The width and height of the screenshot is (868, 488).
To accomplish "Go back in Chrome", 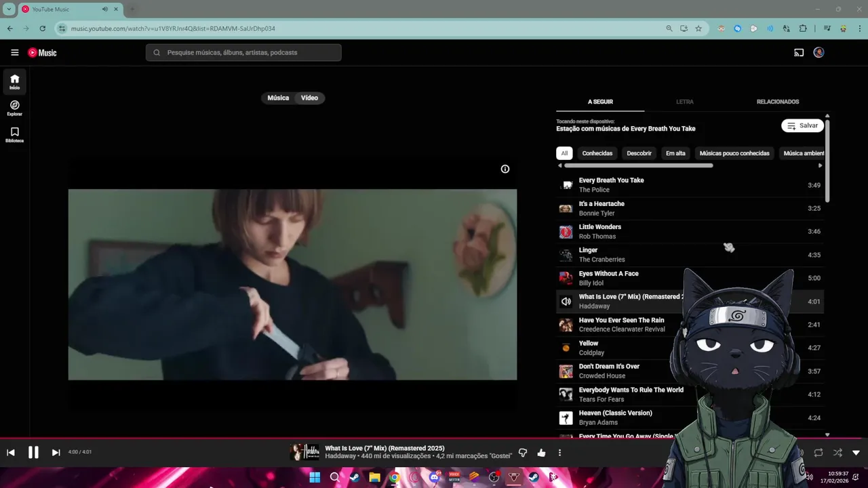I will [9, 28].
